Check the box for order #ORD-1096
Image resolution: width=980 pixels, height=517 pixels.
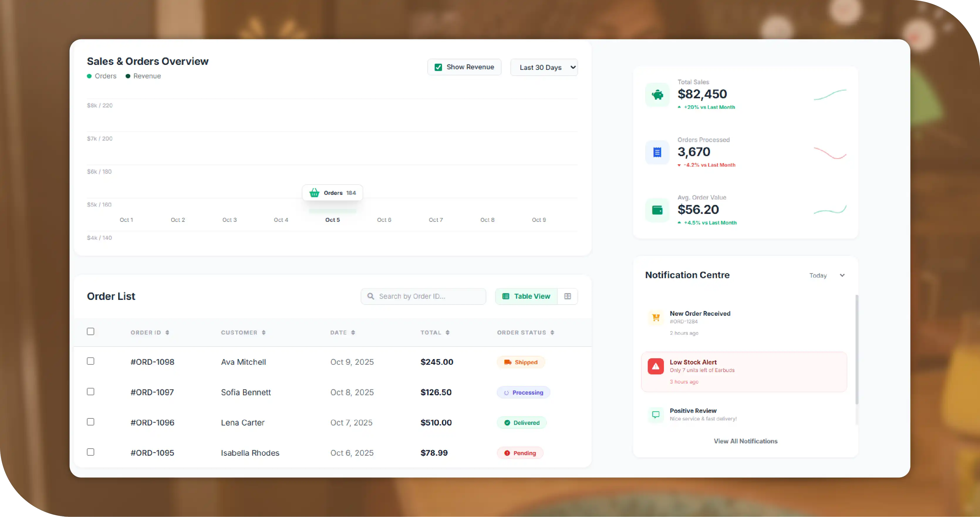point(90,422)
